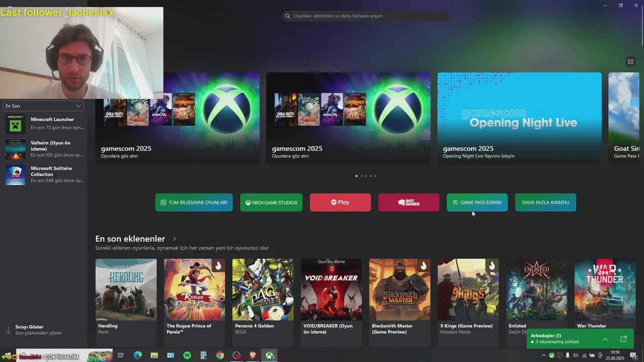Open the volume speaker tray icon
The width and height of the screenshot is (644, 362).
click(x=576, y=355)
